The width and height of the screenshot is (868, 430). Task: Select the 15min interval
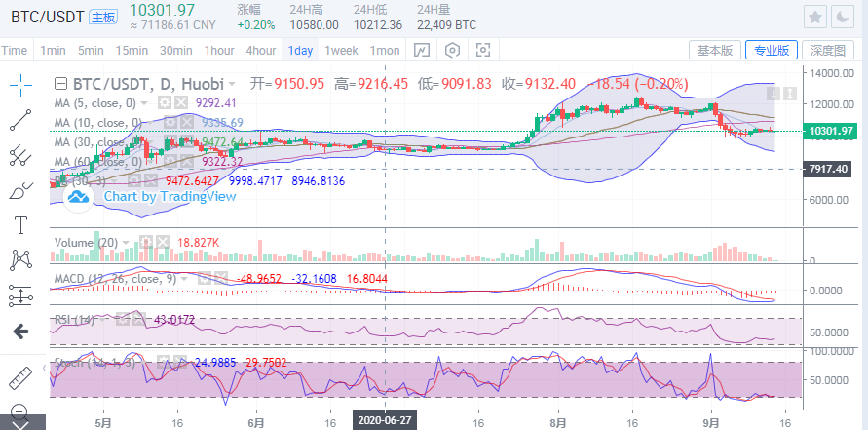[x=132, y=51]
